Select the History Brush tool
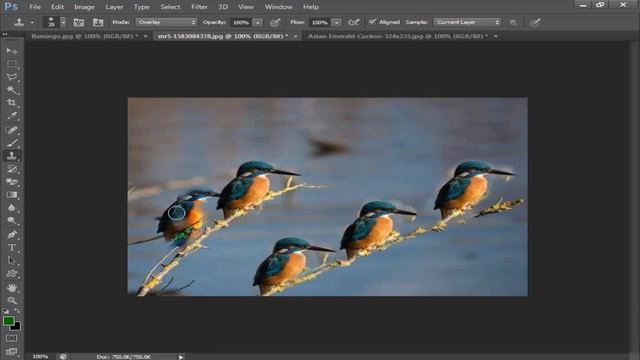Viewport: 640px width, 360px height. coord(12,169)
